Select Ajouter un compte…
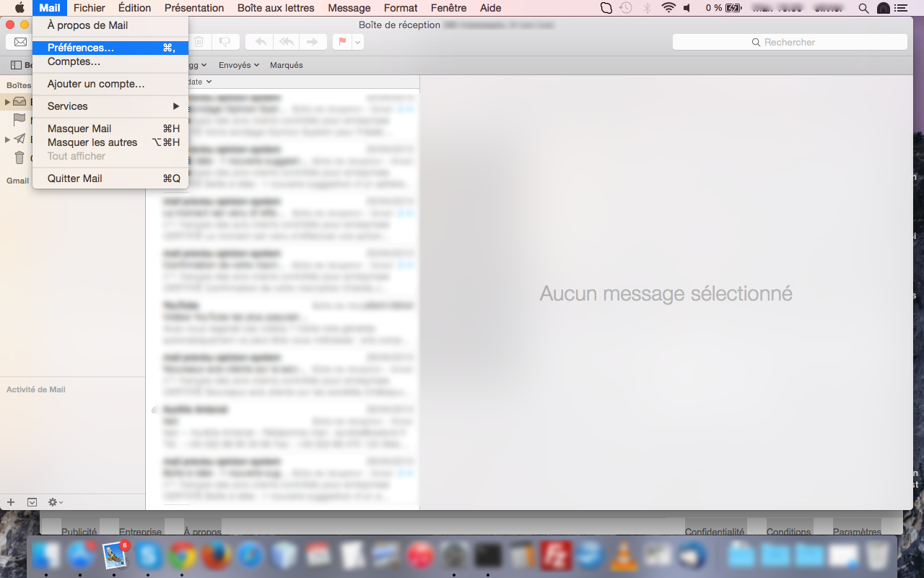 coord(110,84)
